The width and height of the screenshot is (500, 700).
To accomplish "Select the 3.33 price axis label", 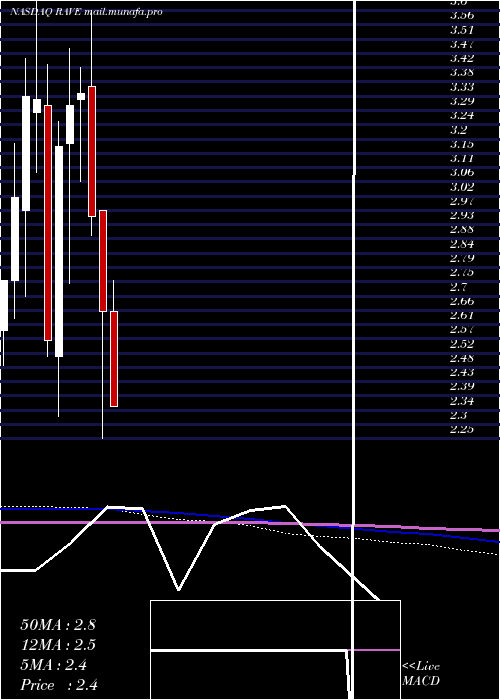I will 462,87.
